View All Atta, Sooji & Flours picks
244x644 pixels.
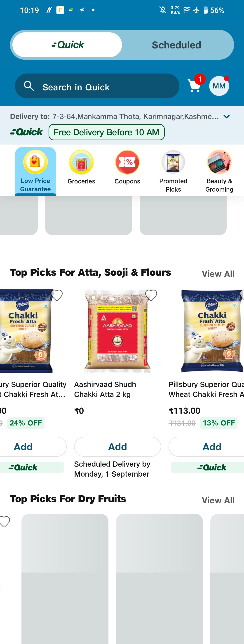[218, 274]
